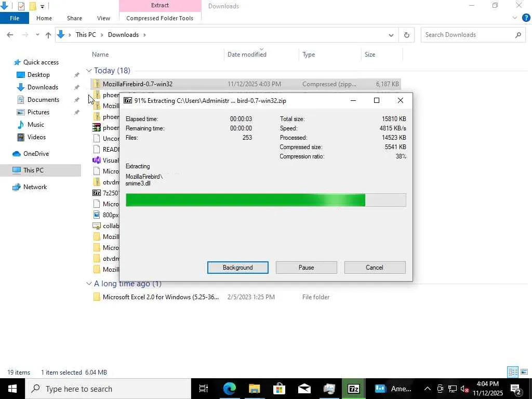Open the clock showing 4:04 PM

click(487, 389)
